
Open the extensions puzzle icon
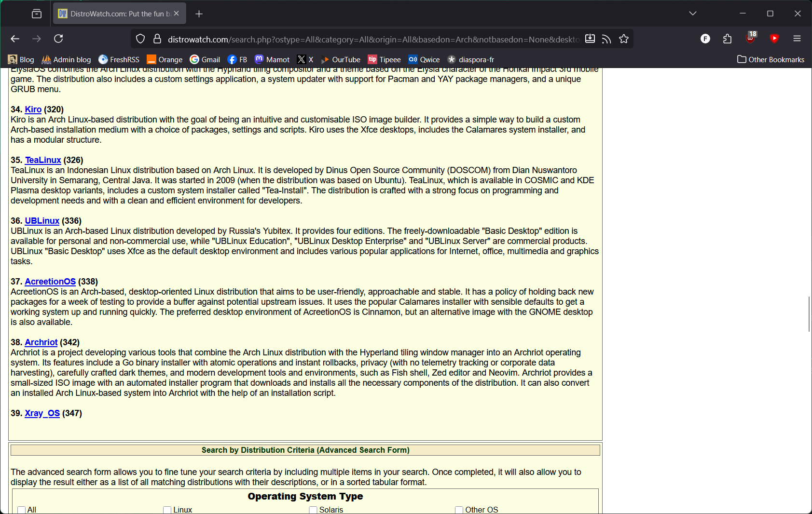pyautogui.click(x=728, y=39)
